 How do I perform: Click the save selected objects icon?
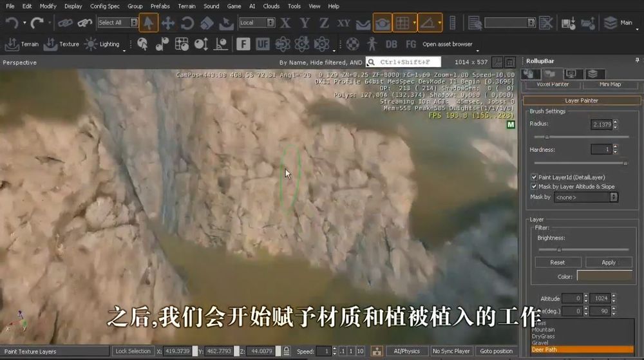click(x=569, y=23)
